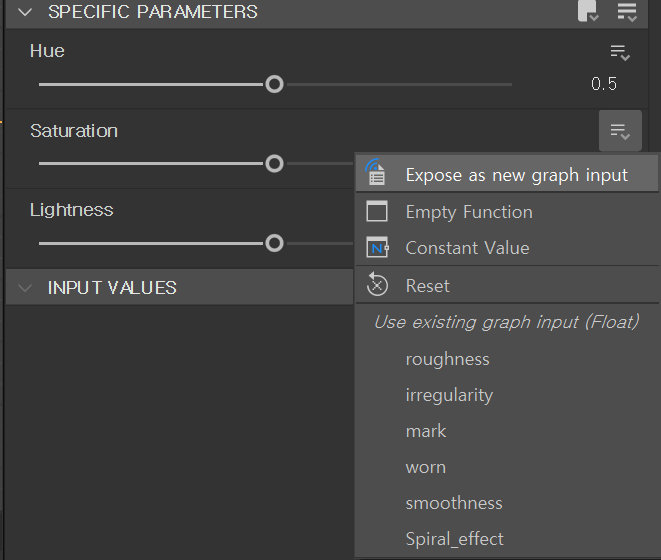The image size is (661, 560).
Task: Open Hue parameter function dropdown icon
Action: click(620, 53)
